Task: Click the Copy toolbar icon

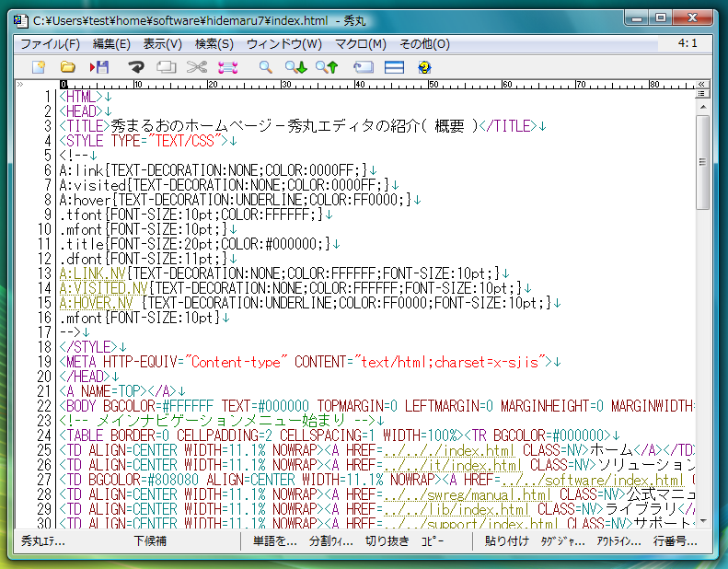Action: coord(166,67)
